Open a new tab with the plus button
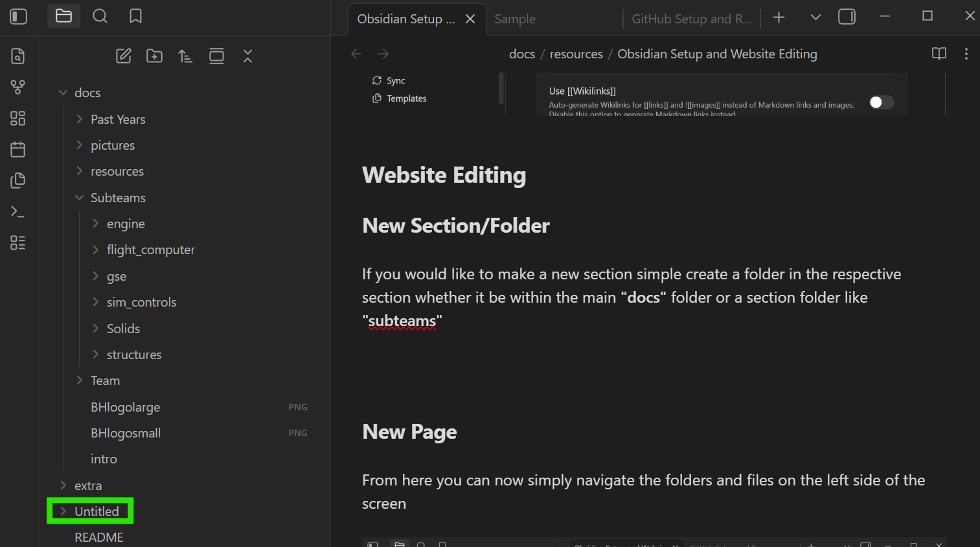Screen dimensions: 980x547 779,17
